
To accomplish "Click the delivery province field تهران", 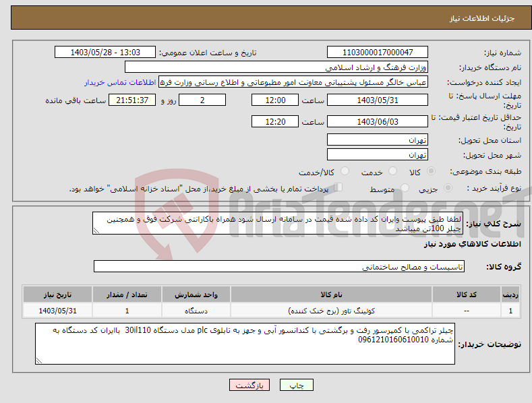I will point(378,139).
